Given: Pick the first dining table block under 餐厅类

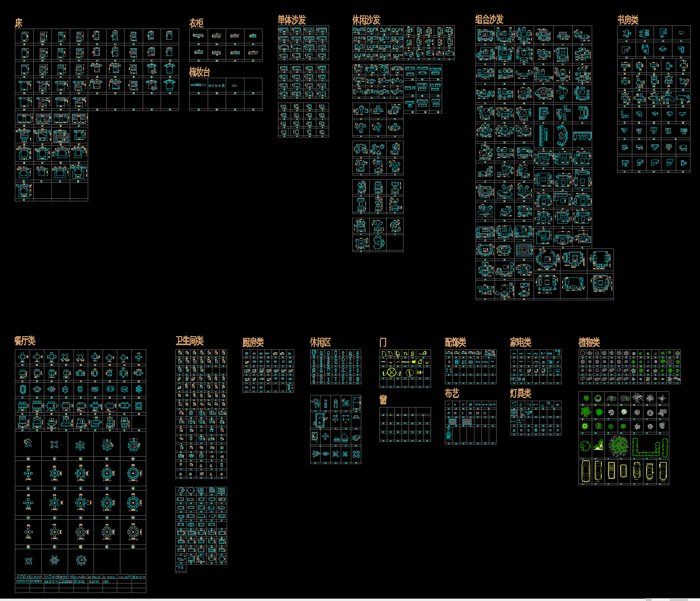Looking at the screenshot, I should click(x=23, y=357).
